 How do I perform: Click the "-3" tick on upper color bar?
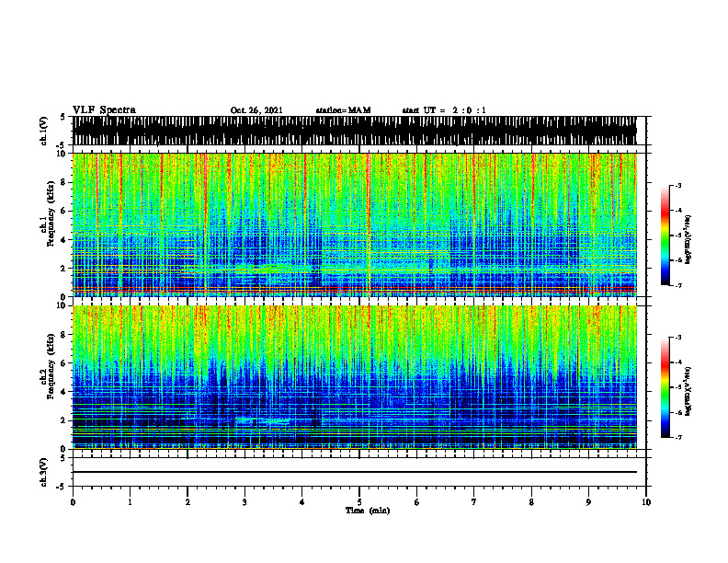point(678,186)
